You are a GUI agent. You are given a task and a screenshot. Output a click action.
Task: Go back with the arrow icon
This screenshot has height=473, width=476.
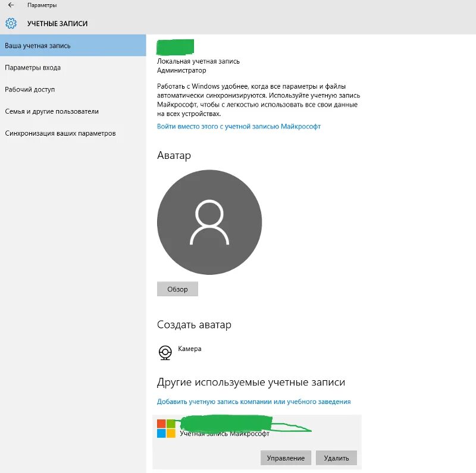(x=11, y=5)
